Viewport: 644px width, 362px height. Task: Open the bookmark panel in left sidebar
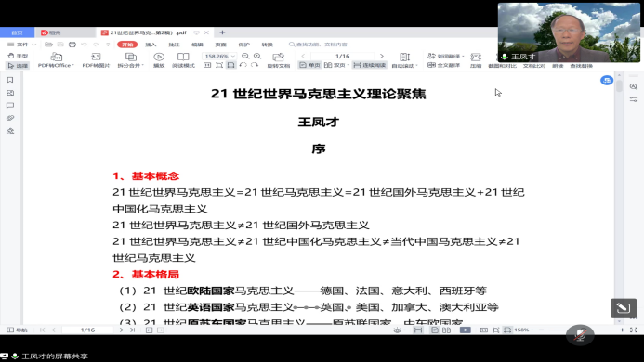(10, 80)
